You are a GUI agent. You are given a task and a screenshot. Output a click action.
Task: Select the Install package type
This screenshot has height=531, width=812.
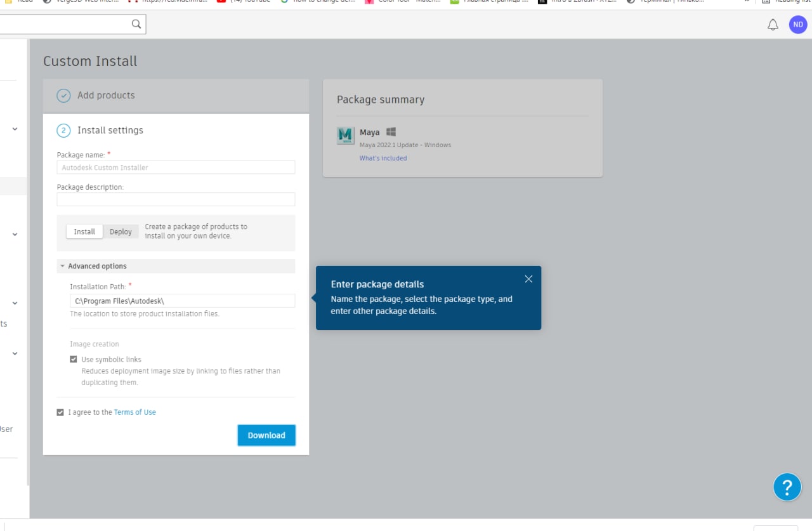pos(84,232)
